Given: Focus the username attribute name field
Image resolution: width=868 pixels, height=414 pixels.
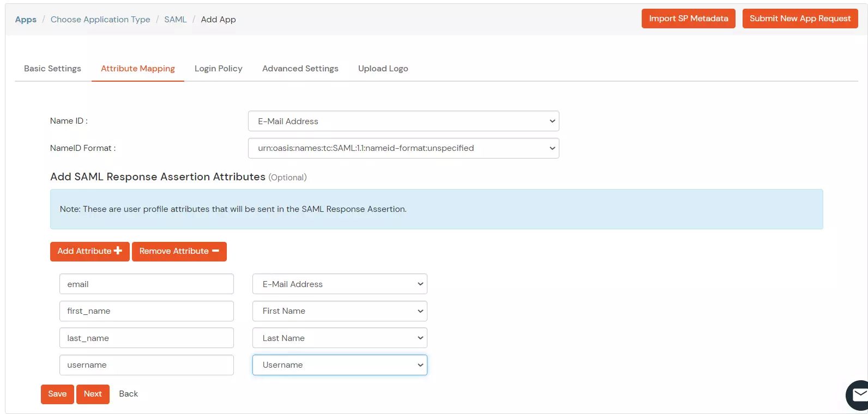Looking at the screenshot, I should coord(147,365).
